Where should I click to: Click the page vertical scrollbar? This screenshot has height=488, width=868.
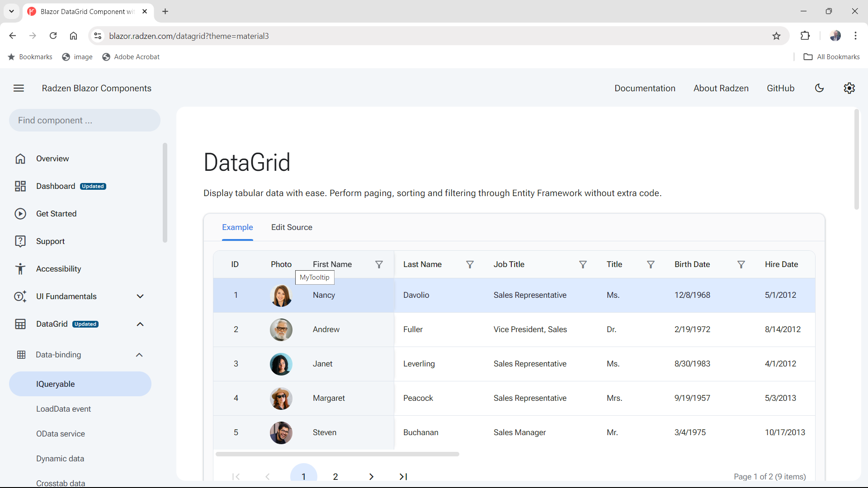click(x=856, y=160)
